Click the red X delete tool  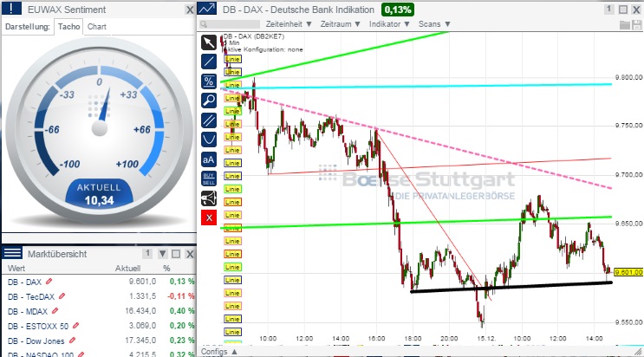coord(209,217)
